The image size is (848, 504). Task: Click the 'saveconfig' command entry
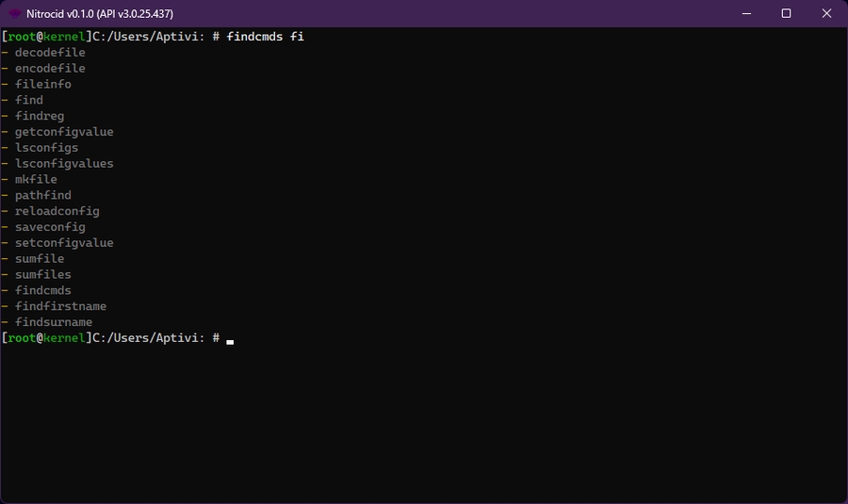click(x=50, y=227)
